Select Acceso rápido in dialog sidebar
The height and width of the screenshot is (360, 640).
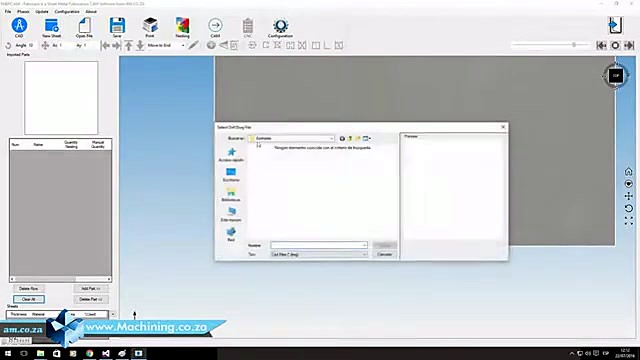(231, 155)
